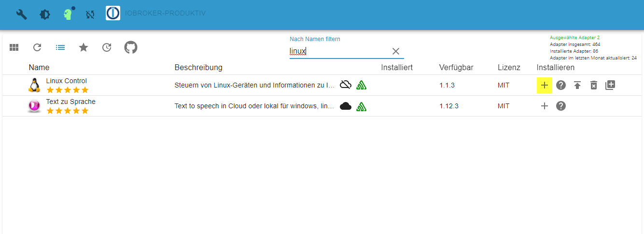The width and height of the screenshot is (644, 234).
Task: Install from GitHub via cat icon
Action: click(x=131, y=47)
